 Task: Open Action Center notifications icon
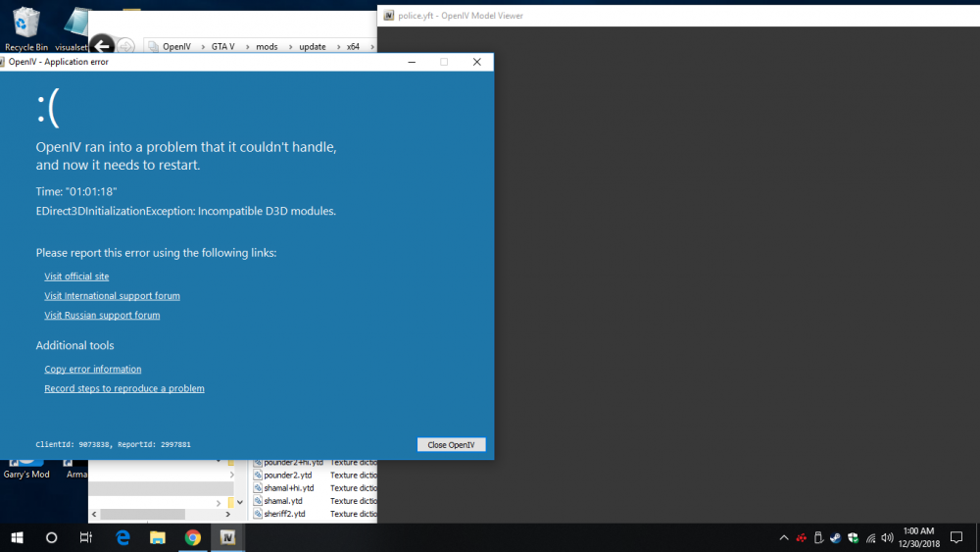pos(956,537)
